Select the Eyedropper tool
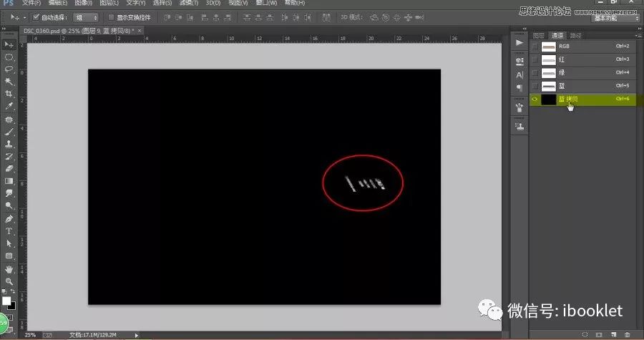The width and height of the screenshot is (644, 340). coord(9,106)
